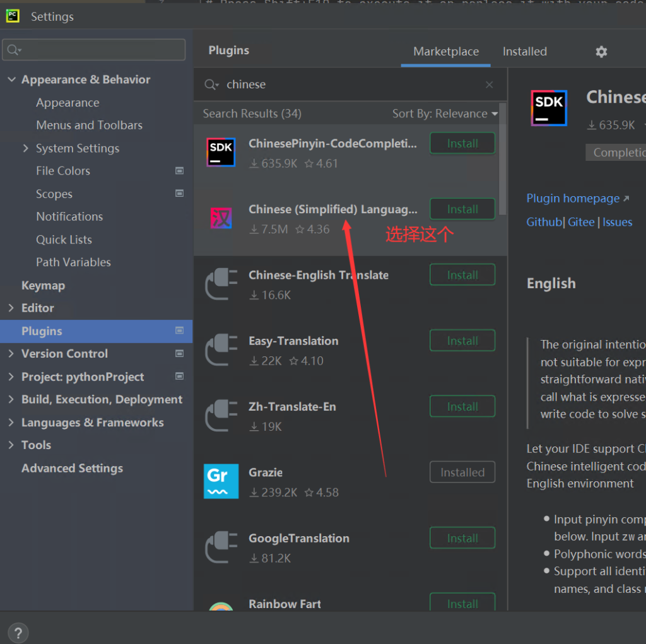Image resolution: width=646 pixels, height=644 pixels.
Task: Open the Github link
Action: tap(544, 222)
